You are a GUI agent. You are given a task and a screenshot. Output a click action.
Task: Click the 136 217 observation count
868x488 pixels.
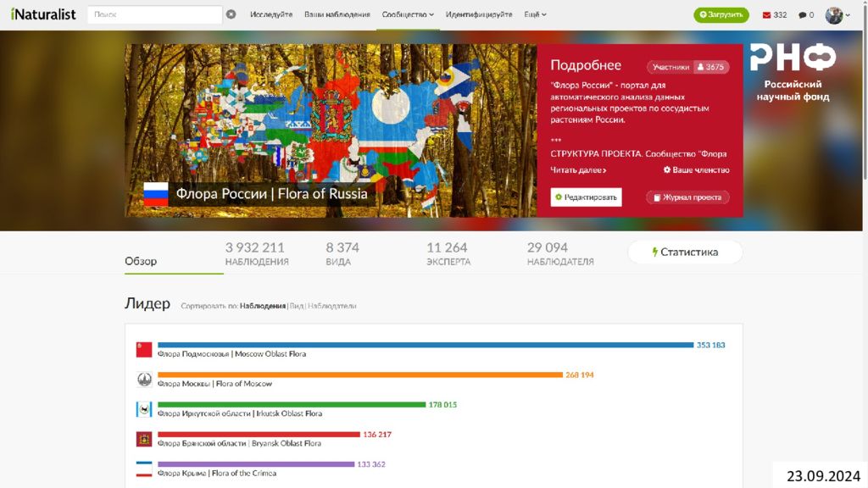[377, 435]
